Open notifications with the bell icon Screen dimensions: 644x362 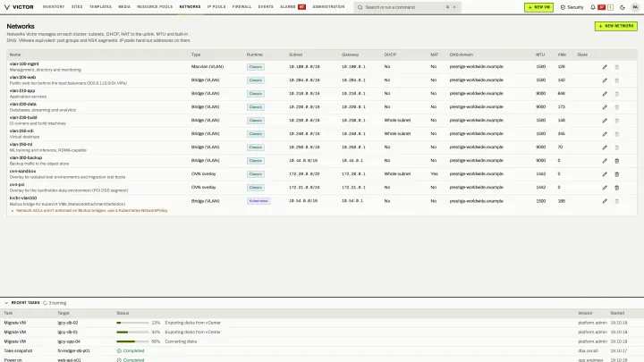point(593,7)
